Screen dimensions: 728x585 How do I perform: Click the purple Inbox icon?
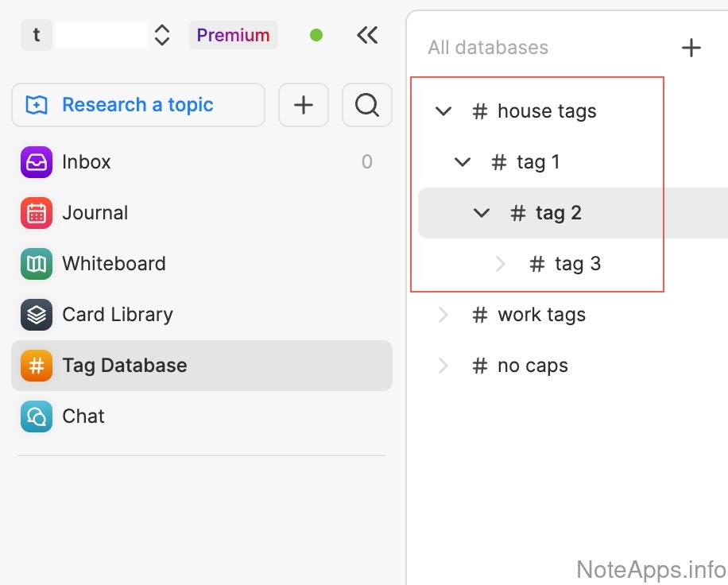pos(37,162)
